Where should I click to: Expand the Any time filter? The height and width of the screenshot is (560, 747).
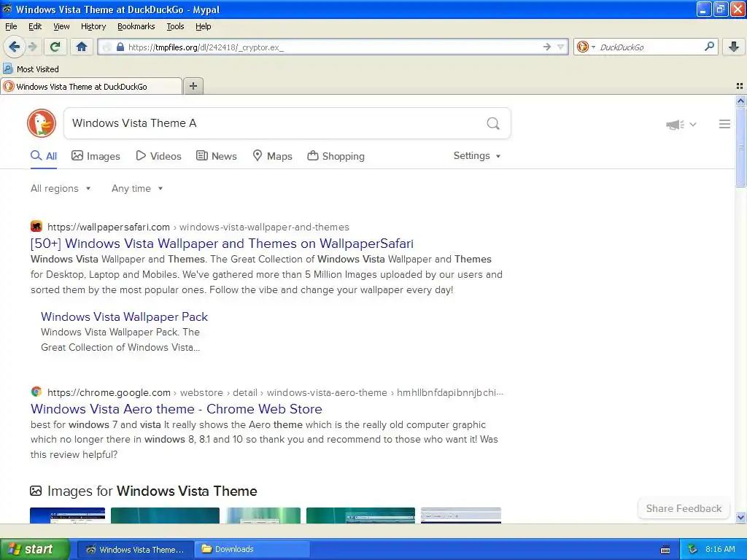point(137,189)
